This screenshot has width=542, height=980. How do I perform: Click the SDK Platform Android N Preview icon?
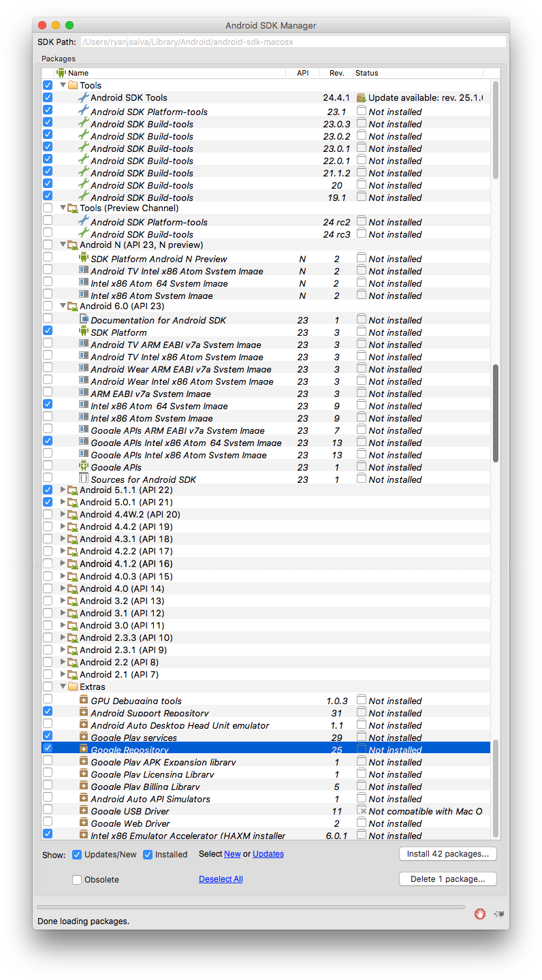[84, 259]
